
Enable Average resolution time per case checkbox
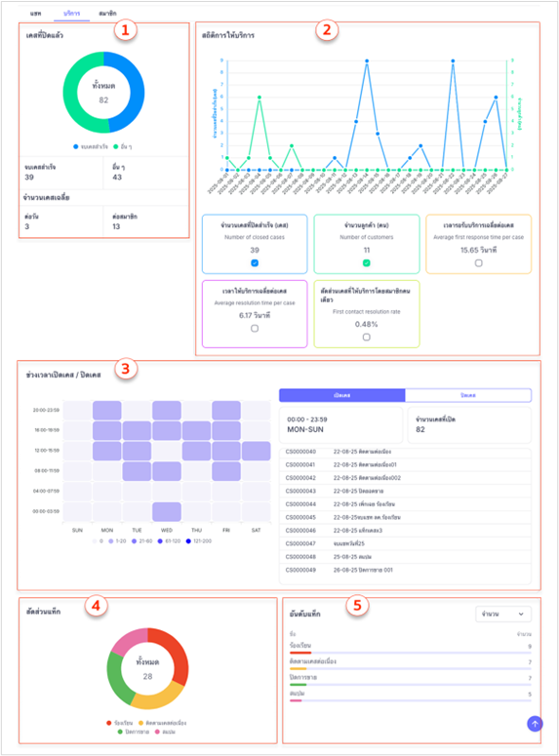255,329
